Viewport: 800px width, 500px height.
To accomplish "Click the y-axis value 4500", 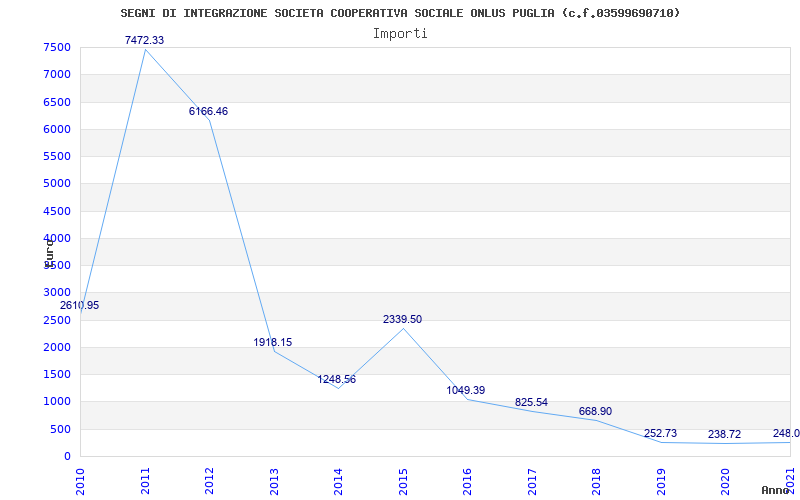I will click(57, 211).
